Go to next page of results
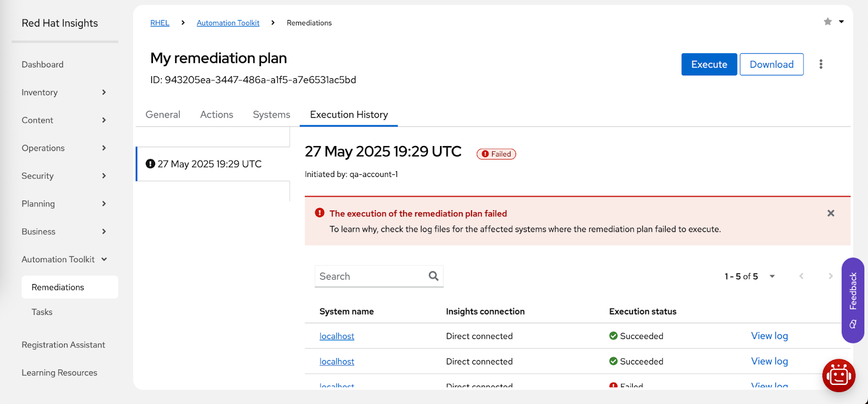 pyautogui.click(x=830, y=276)
